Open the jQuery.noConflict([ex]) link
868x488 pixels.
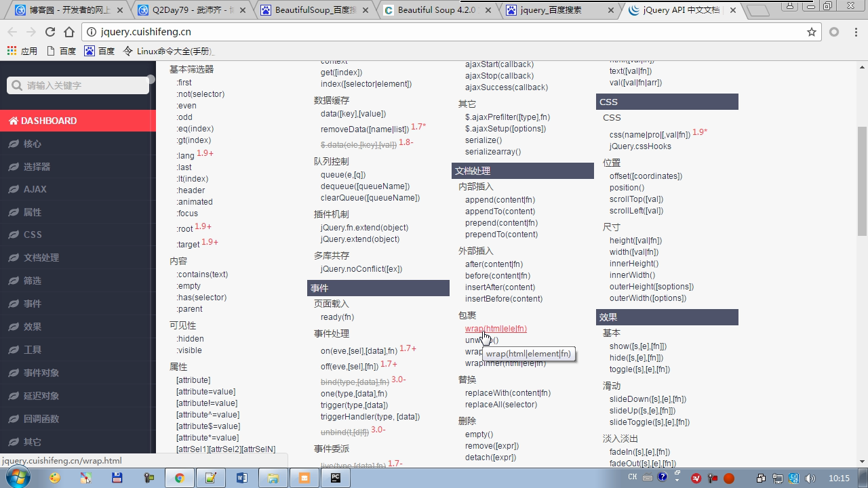point(361,269)
